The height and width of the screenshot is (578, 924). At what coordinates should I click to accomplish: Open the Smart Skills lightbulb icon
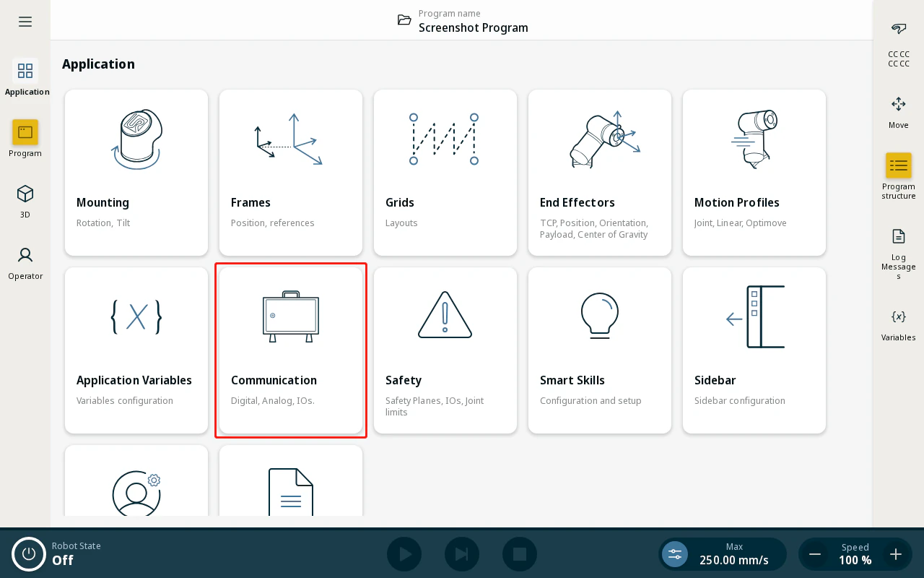[600, 316]
